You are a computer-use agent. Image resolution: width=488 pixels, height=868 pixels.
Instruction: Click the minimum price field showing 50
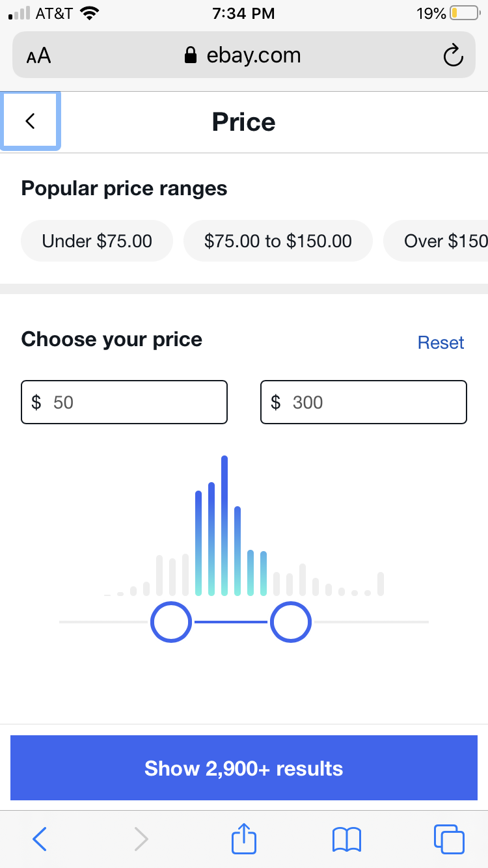pyautogui.click(x=124, y=402)
